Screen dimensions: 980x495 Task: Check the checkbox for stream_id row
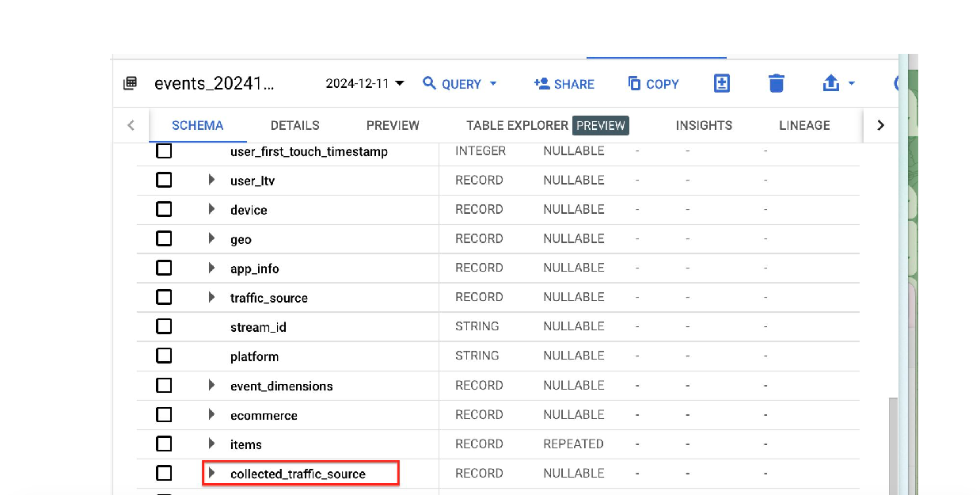point(164,326)
